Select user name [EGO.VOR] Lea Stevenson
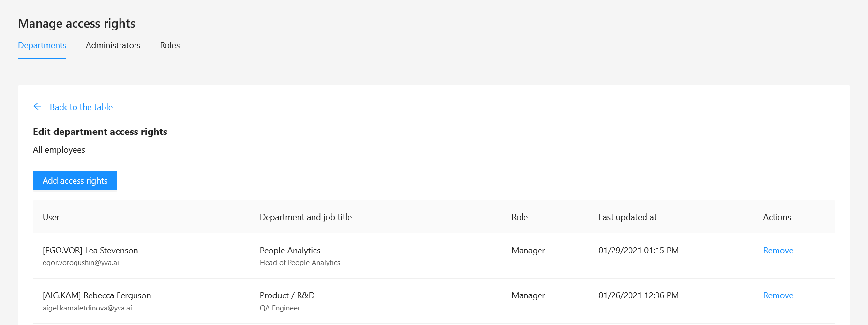Viewport: 868px width, 325px height. (x=90, y=251)
